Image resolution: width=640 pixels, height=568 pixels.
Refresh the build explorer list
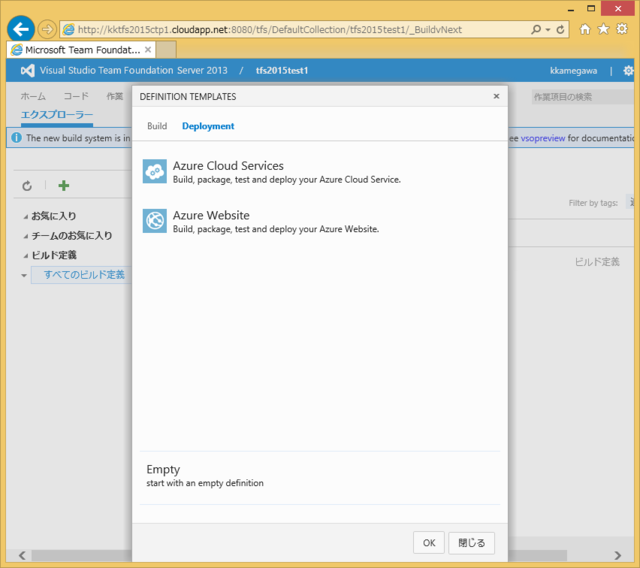coord(27,186)
